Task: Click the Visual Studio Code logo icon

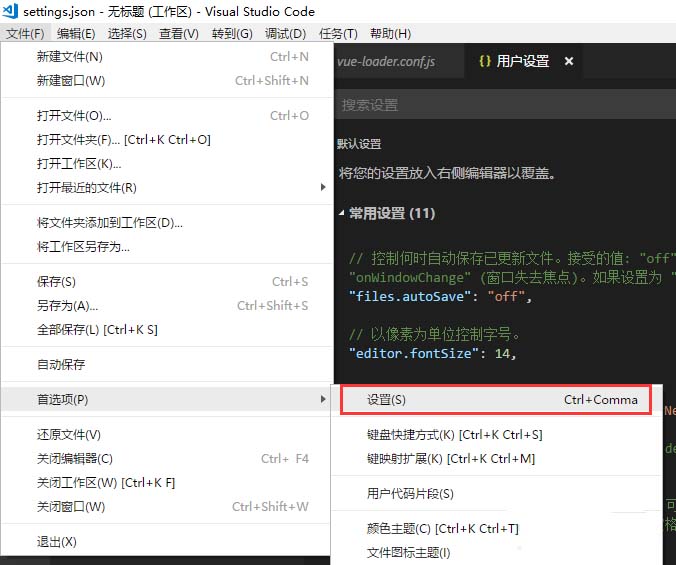Action: pos(10,11)
